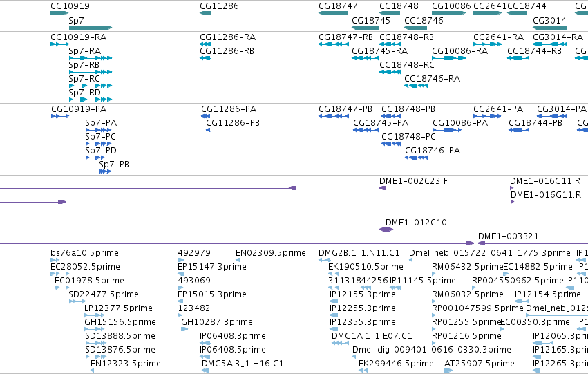Select transcript Sp7-RB
The height and width of the screenshot is (374, 588).
click(84, 65)
